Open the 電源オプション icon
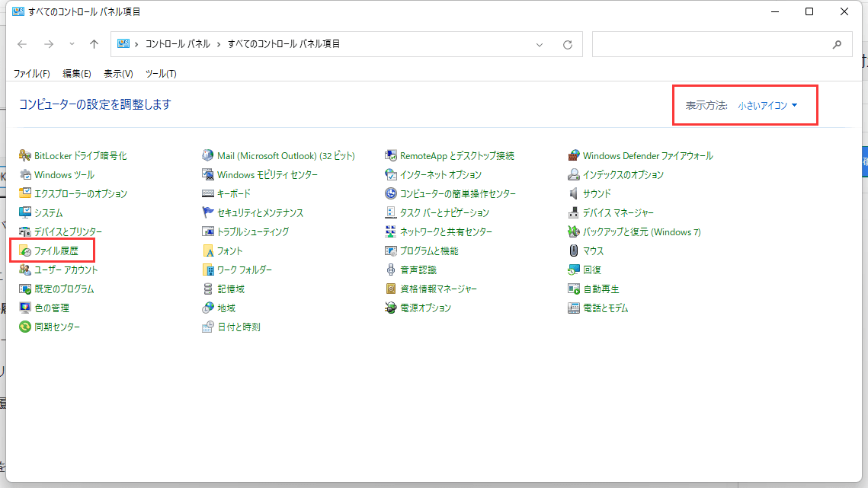Viewport: 868px width, 488px height. (x=391, y=308)
